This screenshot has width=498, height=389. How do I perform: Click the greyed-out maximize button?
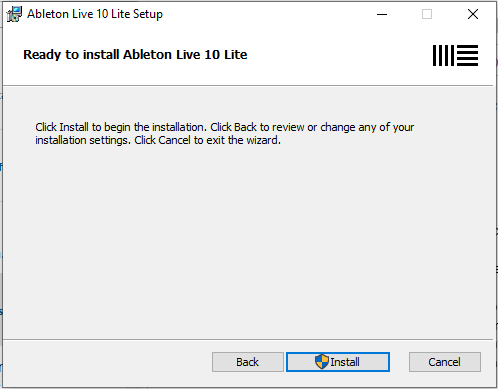click(427, 14)
